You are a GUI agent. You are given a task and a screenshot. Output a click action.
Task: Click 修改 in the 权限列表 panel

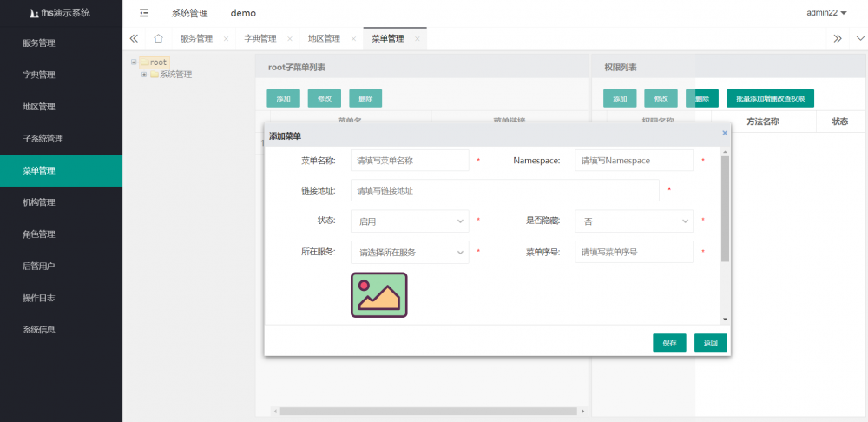661,99
